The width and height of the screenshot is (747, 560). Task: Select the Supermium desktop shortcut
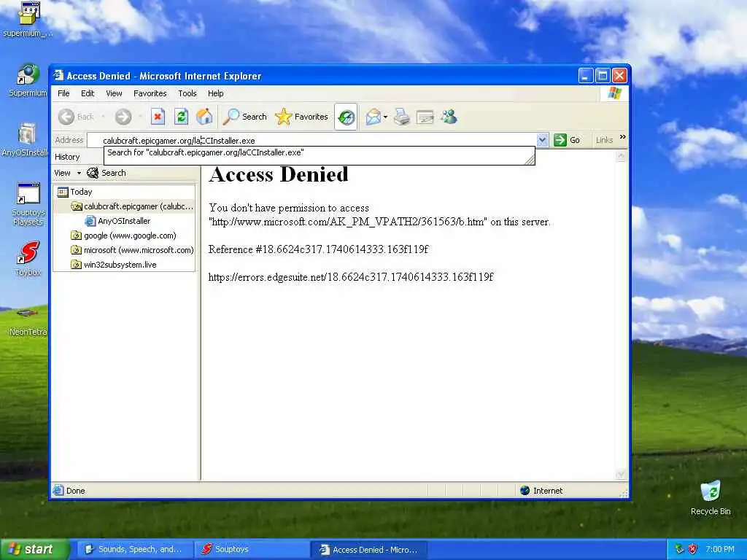[28, 80]
